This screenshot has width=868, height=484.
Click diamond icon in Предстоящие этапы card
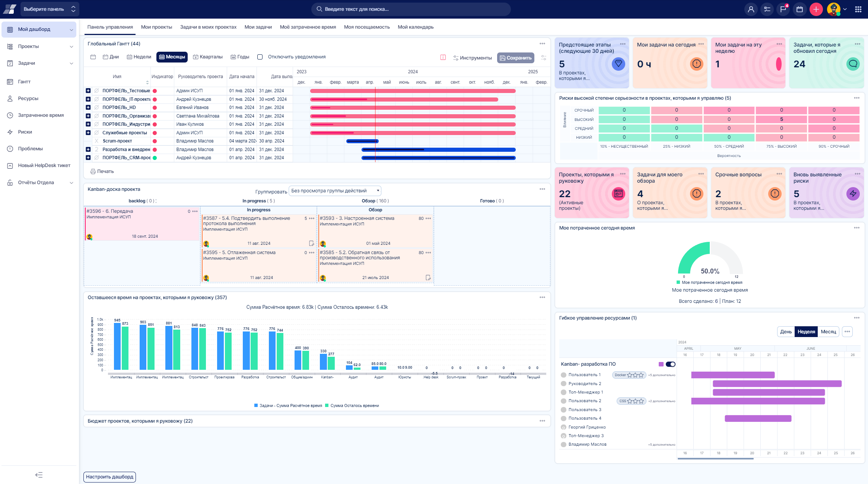(618, 64)
